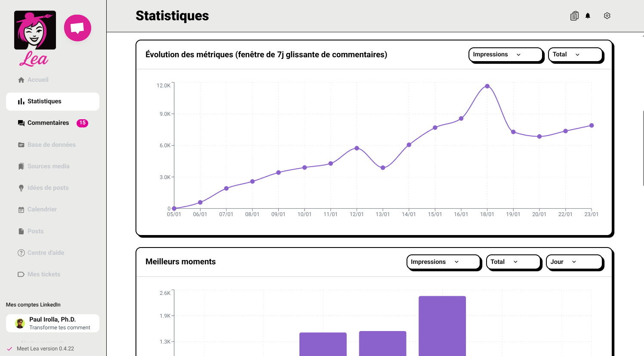Screen dimensions: 644x356
Task: Expand Total dropdown in Évolution des métriques
Action: [x=575, y=55]
